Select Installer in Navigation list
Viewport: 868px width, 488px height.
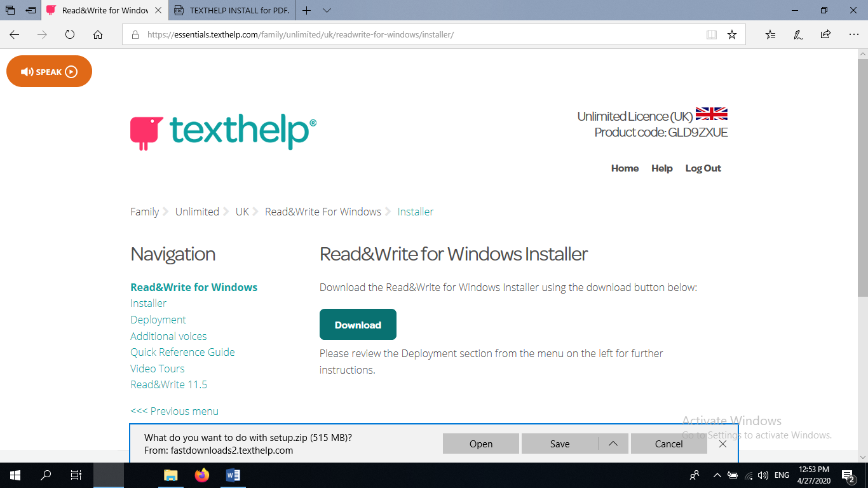point(149,303)
